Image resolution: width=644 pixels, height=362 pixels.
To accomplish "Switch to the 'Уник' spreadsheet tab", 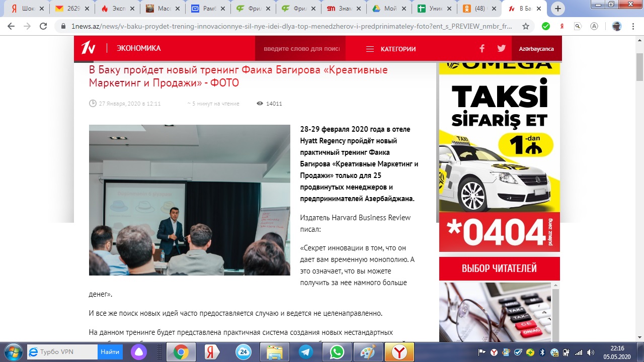I will click(x=435, y=9).
